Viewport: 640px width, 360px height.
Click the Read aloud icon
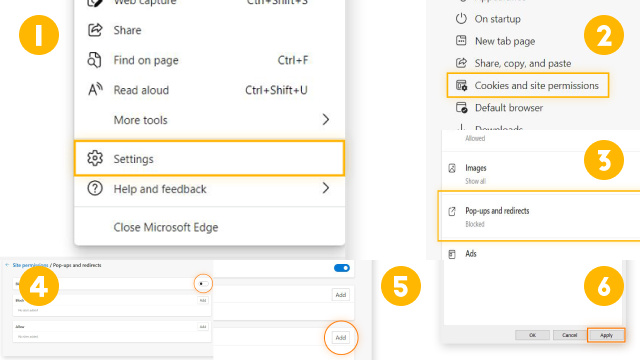coord(95,89)
